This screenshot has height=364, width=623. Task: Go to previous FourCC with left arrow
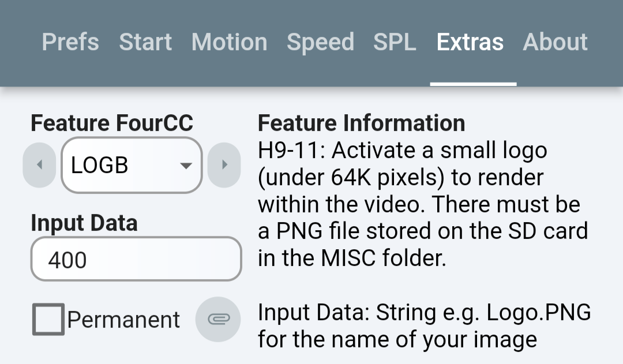click(39, 165)
